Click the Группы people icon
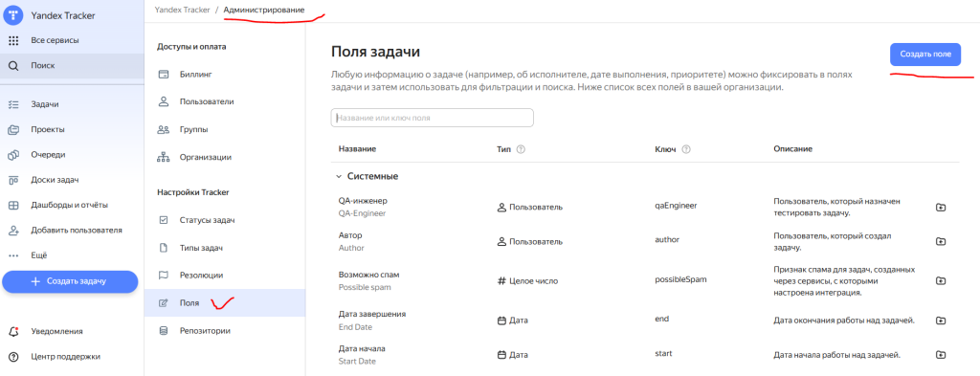 (164, 130)
